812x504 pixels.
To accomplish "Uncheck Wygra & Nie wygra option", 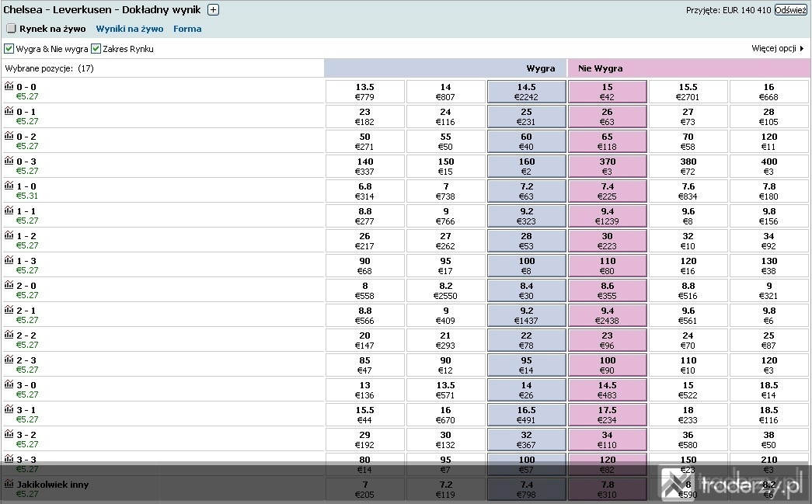I will [9, 49].
